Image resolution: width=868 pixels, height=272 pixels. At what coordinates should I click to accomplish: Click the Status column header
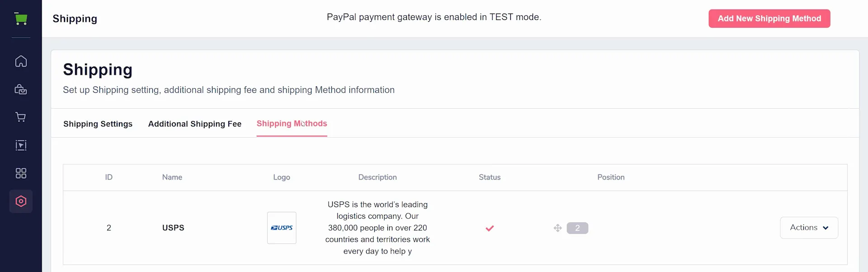(490, 177)
